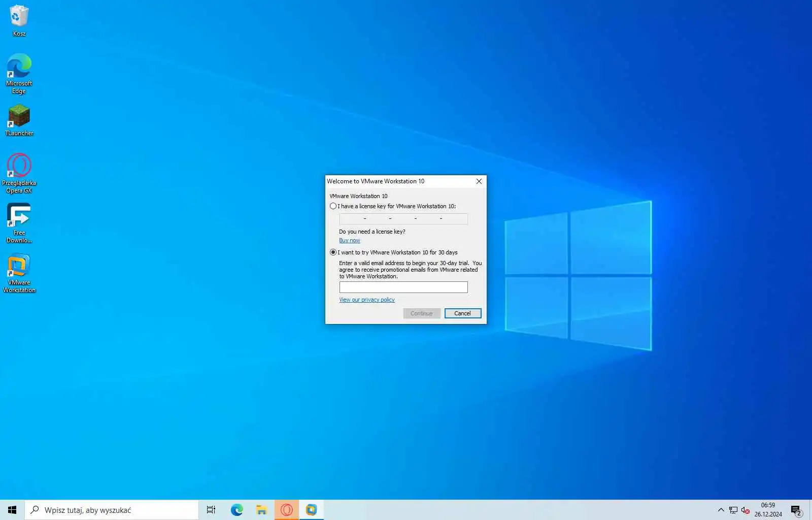Open File Explorer from the taskbar
Viewport: 812px width, 520px height.
(x=261, y=510)
